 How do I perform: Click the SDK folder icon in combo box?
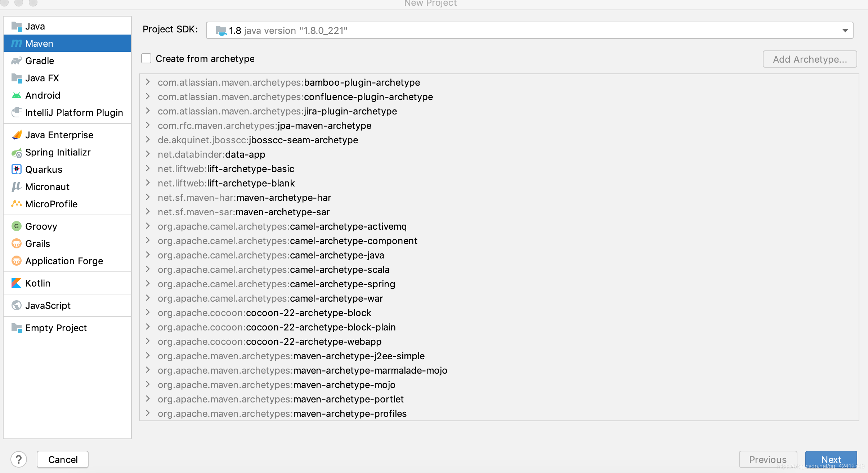221,31
